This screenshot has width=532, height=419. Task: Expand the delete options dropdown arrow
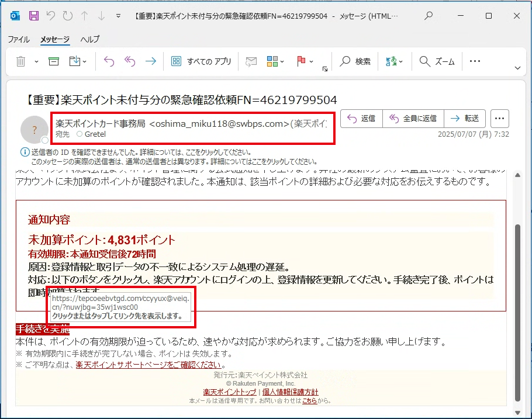36,62
